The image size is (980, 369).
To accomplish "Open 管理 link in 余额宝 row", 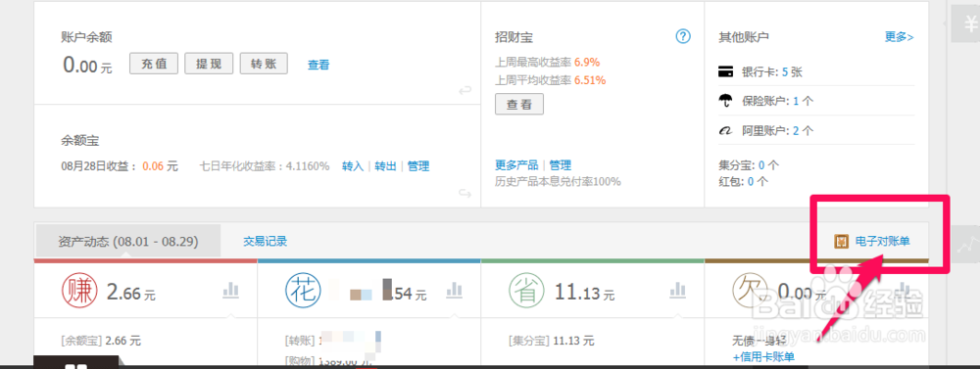I will 418,166.
